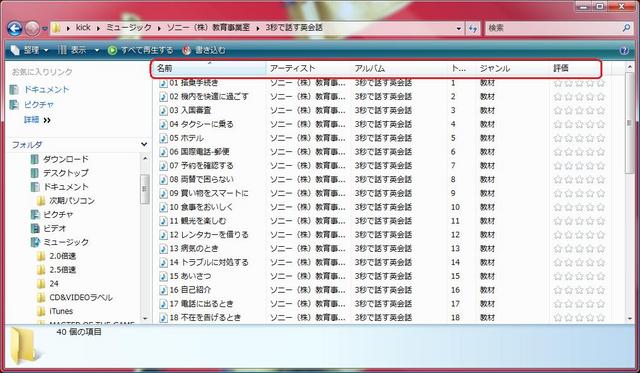Viewport: 640px width, 373px height.
Task: Click the ミュージック breadcrumb in address bar
Action: point(129,27)
